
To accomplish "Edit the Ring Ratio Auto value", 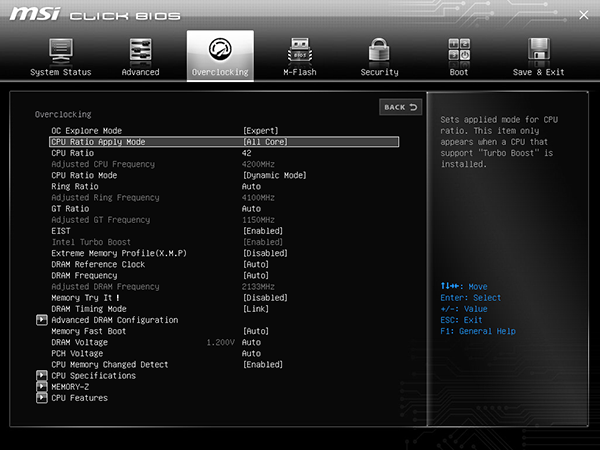I will (x=251, y=186).
